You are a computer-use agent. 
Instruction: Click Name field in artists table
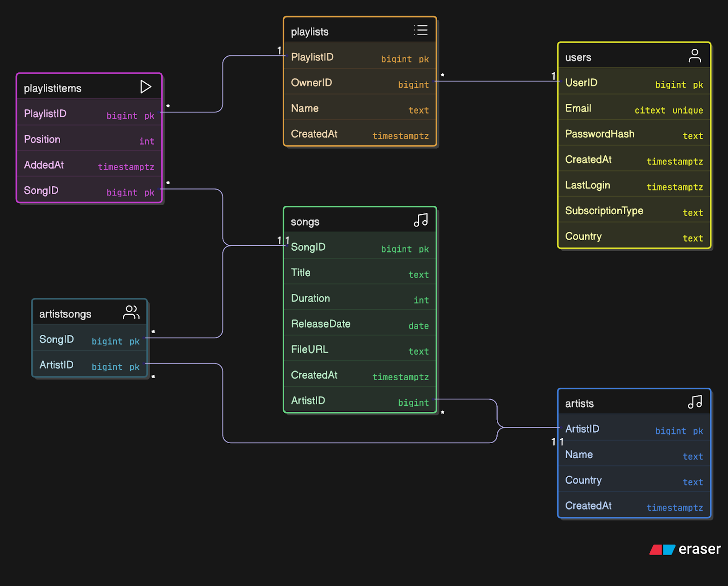pos(634,453)
